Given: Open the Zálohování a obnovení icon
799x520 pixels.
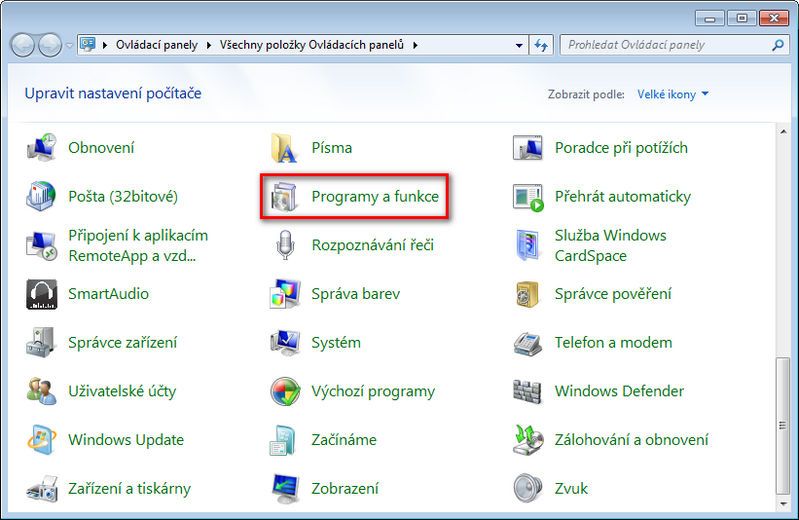Looking at the screenshot, I should 527,439.
